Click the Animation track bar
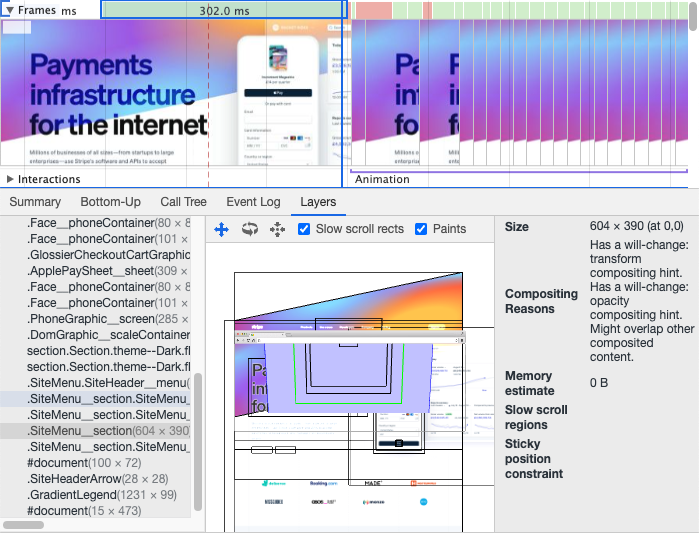The height and width of the screenshot is (533, 699). pos(519,171)
